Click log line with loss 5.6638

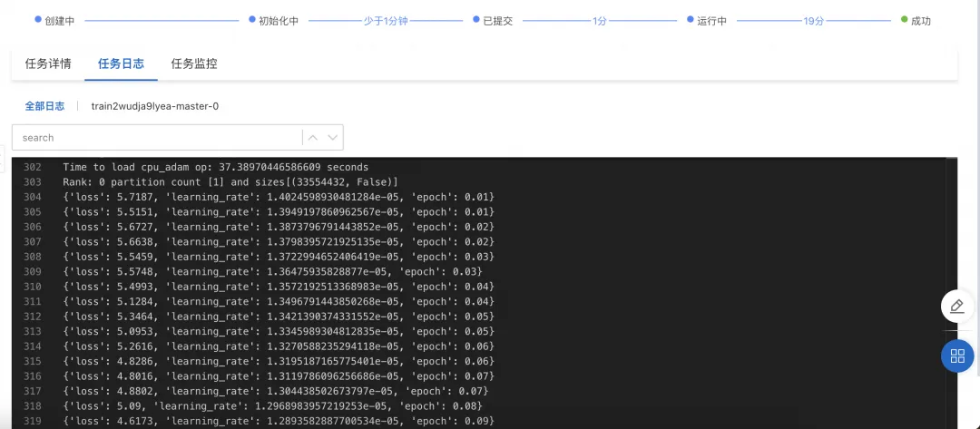click(x=279, y=241)
